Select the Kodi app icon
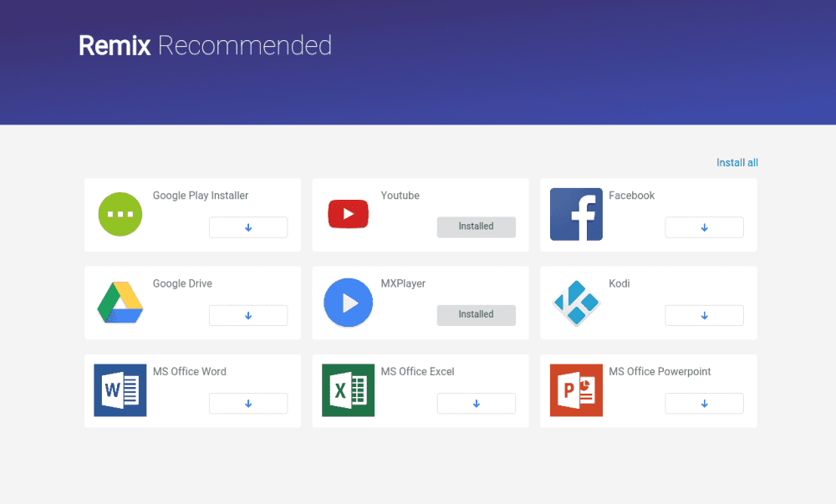 pos(576,303)
